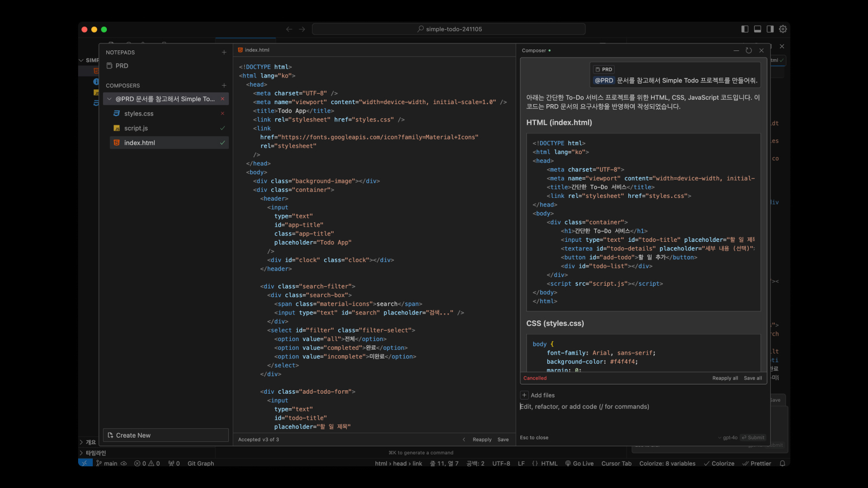Collapse the @PRD composer entry

pos(110,99)
